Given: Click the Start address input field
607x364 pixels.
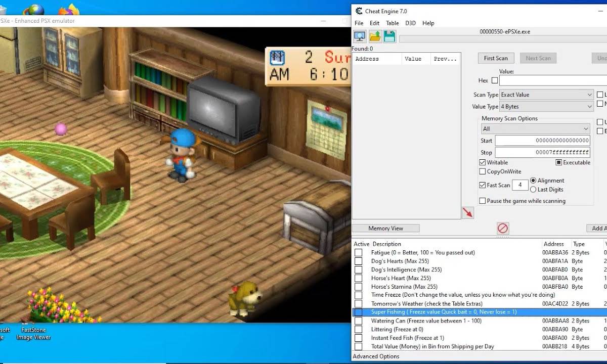Looking at the screenshot, I should click(x=543, y=141).
